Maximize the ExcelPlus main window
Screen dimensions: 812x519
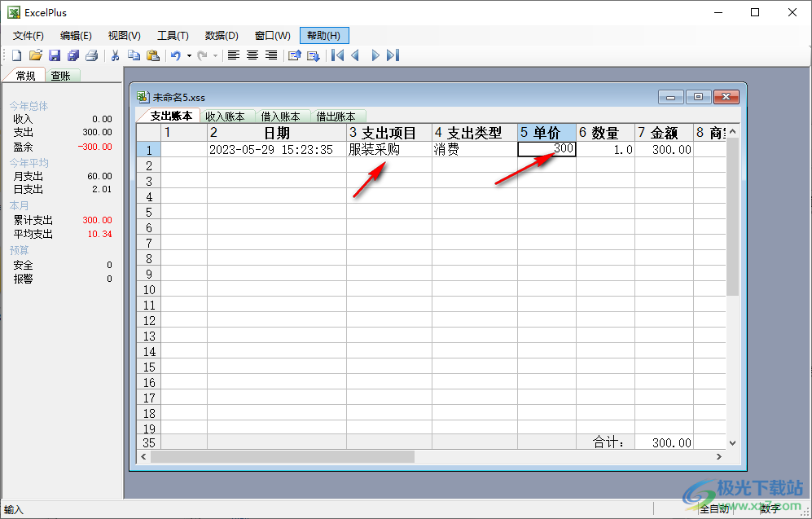[x=755, y=12]
